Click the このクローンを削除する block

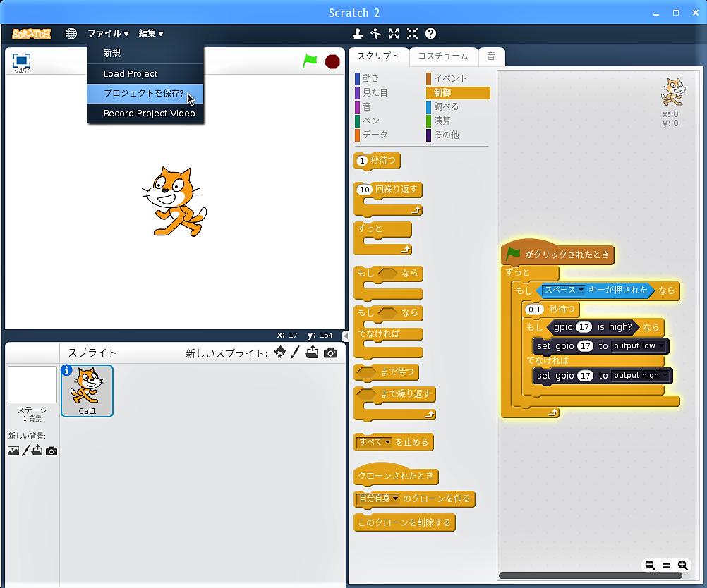pyautogui.click(x=404, y=522)
